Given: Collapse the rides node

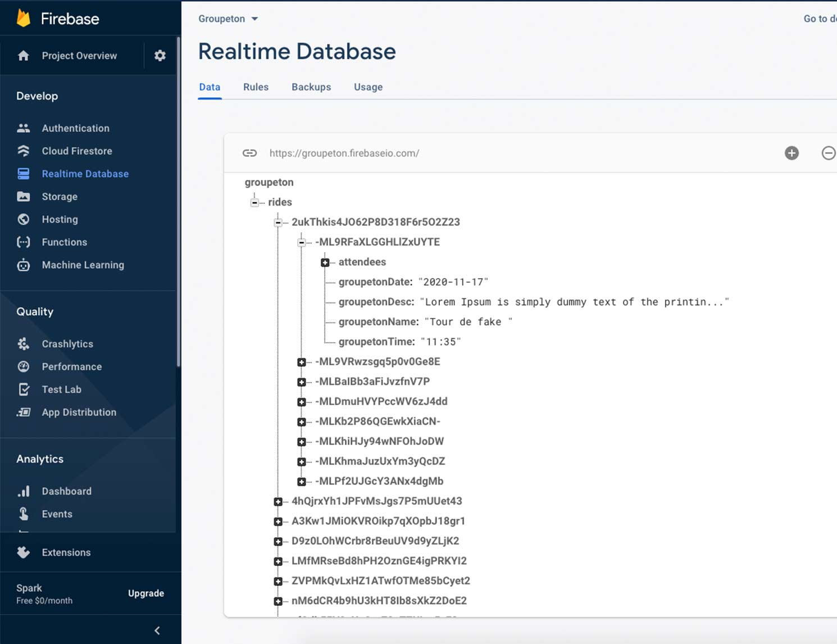Looking at the screenshot, I should coord(254,202).
